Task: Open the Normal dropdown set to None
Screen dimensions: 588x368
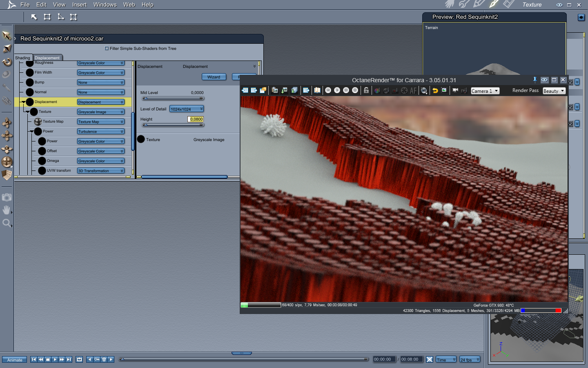Action: (101, 92)
